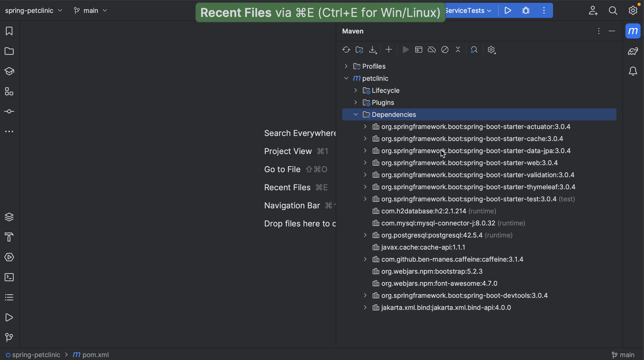Expand the Profiles node
Screen dimensions: 644x360
[x=346, y=66]
